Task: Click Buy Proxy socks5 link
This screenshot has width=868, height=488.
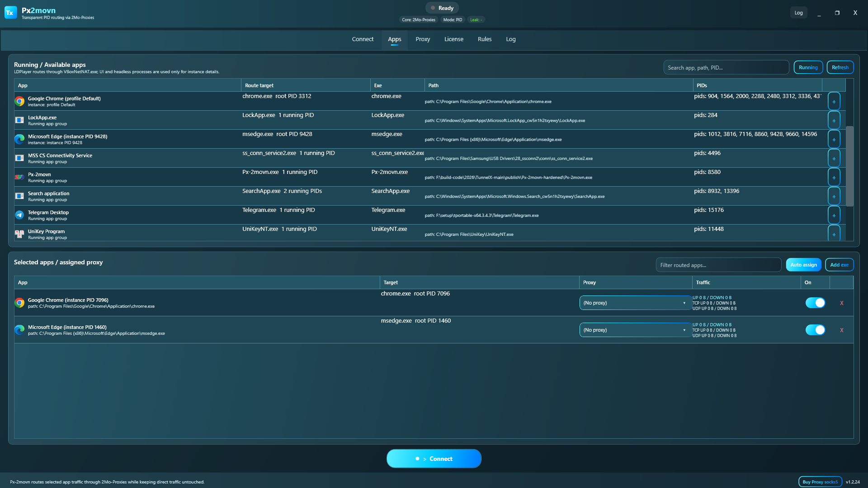Action: (820, 482)
